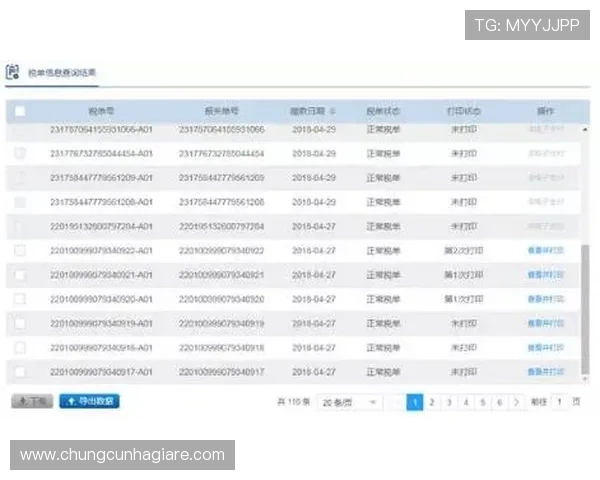Click 报关单号 cell ending 340920
The height and width of the screenshot is (480, 600).
(222, 299)
